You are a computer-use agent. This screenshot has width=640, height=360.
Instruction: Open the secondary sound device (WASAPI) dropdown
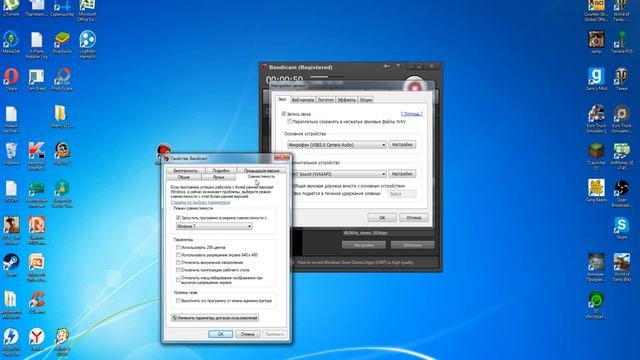tap(338, 174)
